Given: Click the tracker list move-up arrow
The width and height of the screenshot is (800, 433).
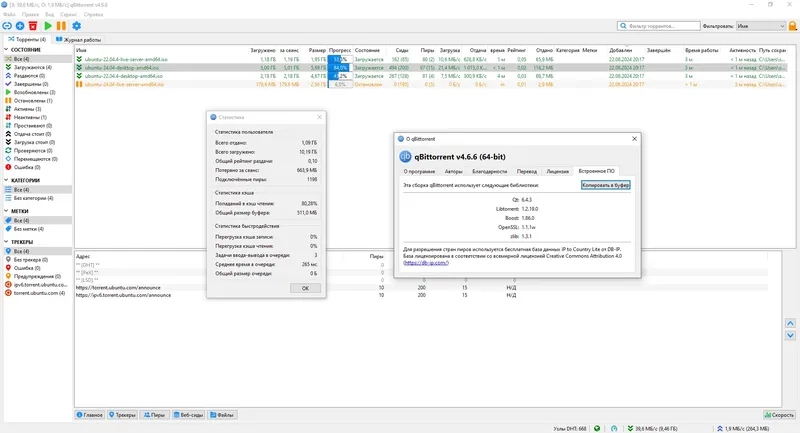Looking at the screenshot, I should point(790,323).
